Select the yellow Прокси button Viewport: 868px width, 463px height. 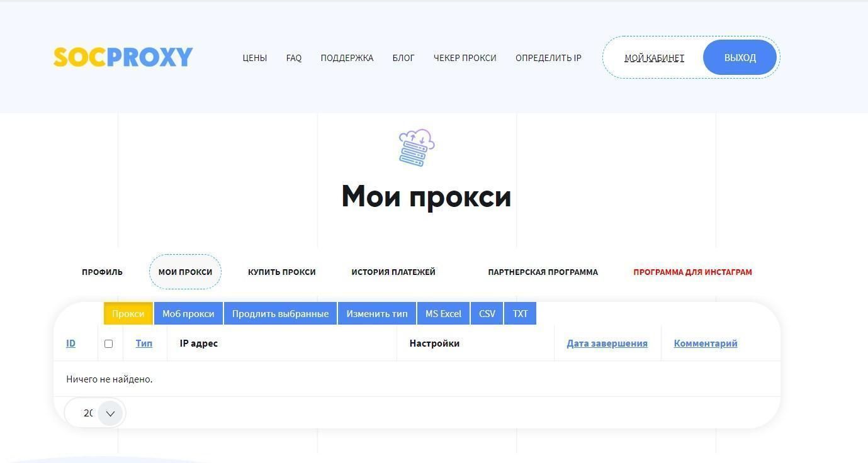[128, 313]
